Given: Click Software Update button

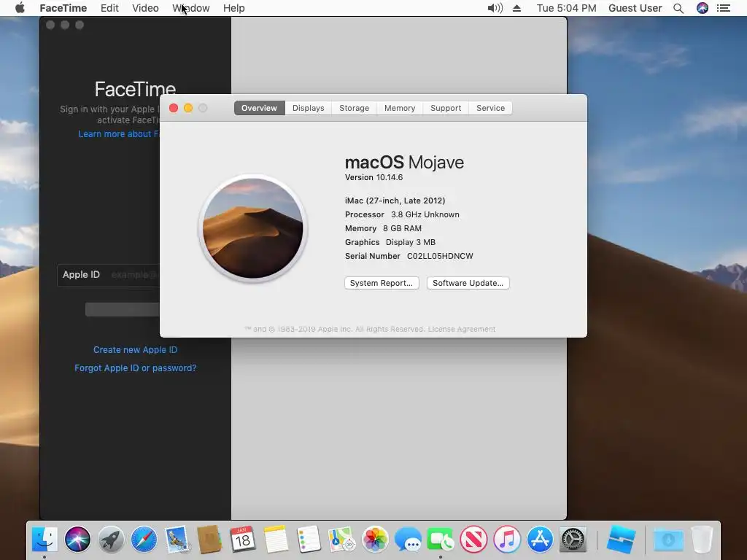Looking at the screenshot, I should click(x=468, y=283).
